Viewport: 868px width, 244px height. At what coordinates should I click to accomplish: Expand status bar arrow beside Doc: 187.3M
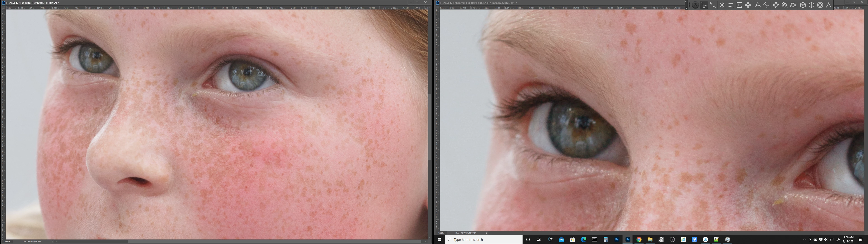(x=487, y=233)
